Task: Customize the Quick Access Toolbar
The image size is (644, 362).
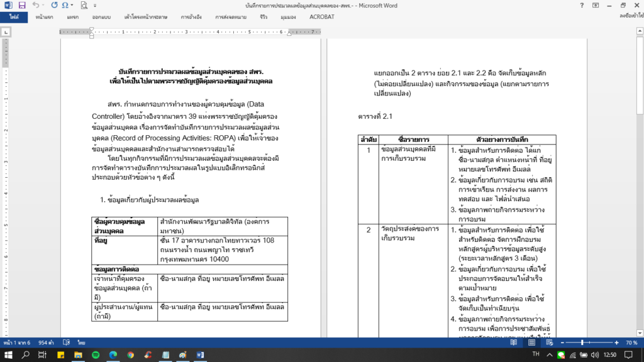Action: (95, 6)
